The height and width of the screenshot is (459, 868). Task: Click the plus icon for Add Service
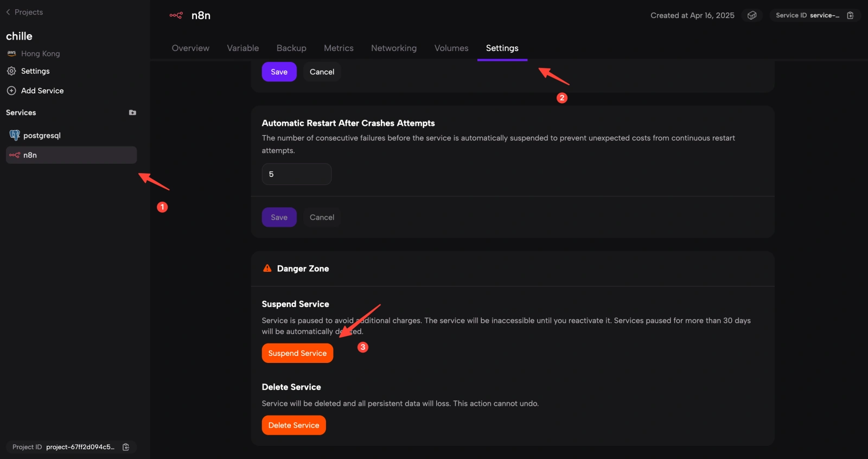[11, 91]
